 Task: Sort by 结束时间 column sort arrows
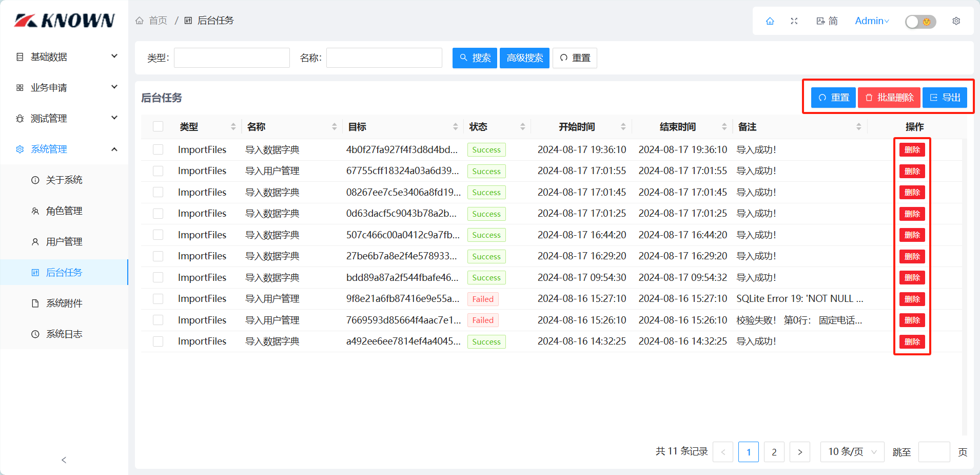[x=724, y=127]
